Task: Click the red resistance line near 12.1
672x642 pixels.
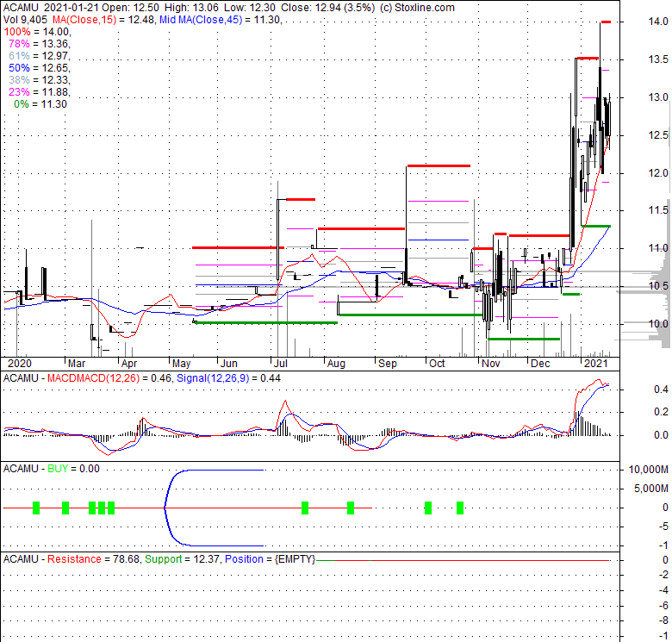Action: (x=439, y=165)
